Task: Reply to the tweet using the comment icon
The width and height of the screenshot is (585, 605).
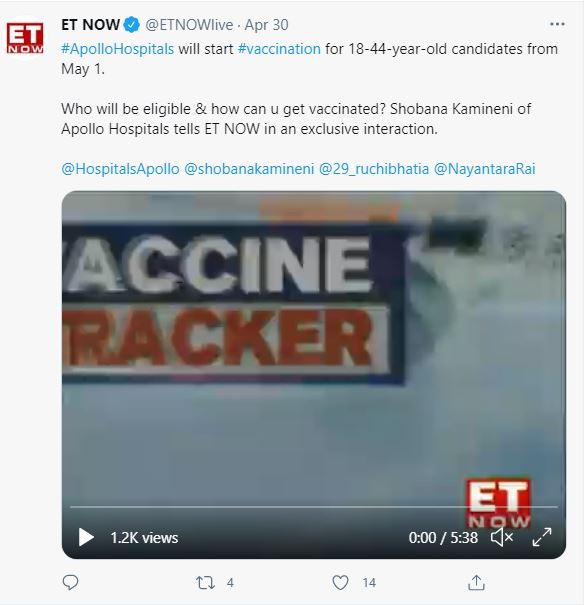Action: pos(70,582)
